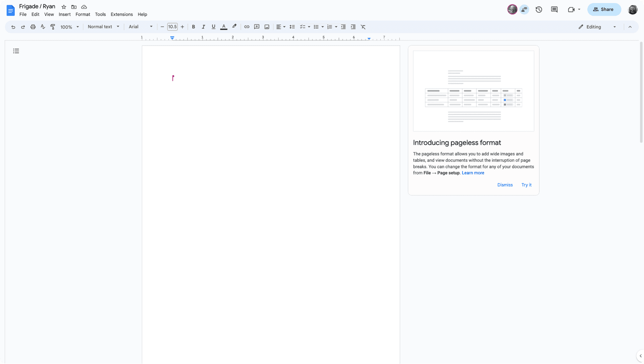The height and width of the screenshot is (364, 644).
Task: Open line and paragraph spacing
Action: tap(292, 27)
